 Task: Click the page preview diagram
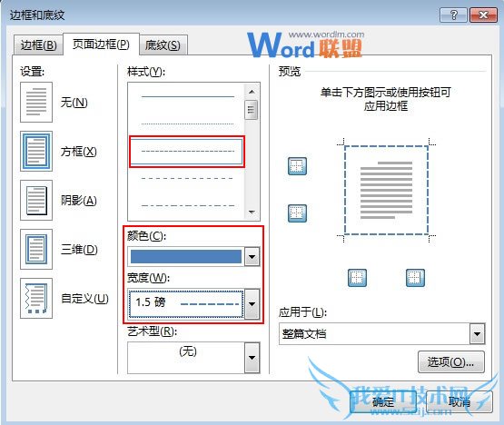click(x=386, y=190)
